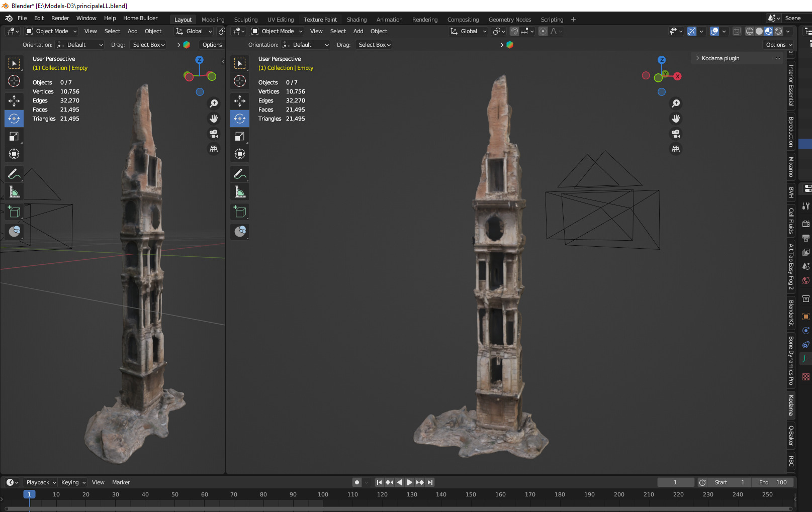
Task: Toggle X-ray mode in right viewport header
Action: click(737, 31)
